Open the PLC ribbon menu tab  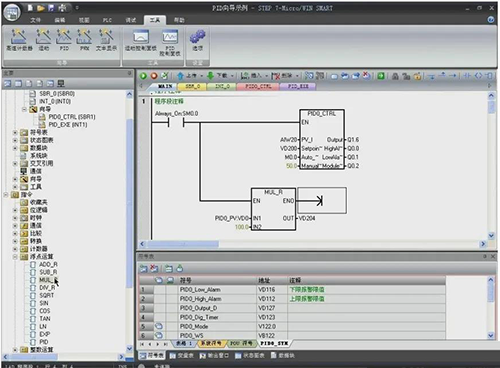[x=107, y=20]
